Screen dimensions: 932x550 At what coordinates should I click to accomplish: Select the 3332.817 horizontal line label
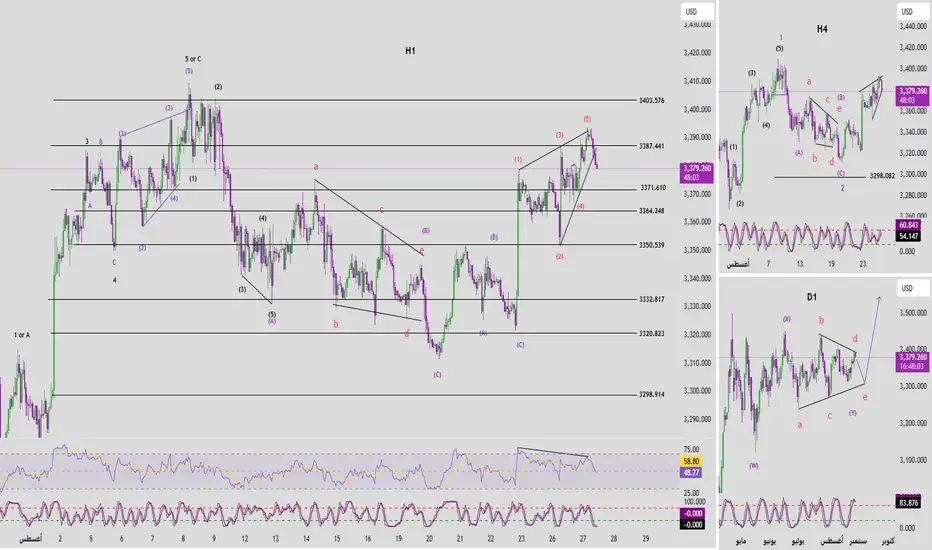651,300
